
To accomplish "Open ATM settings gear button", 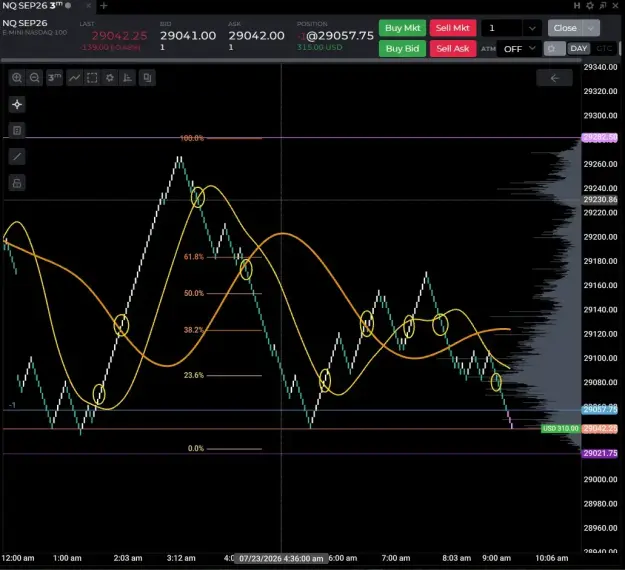I will (x=554, y=49).
